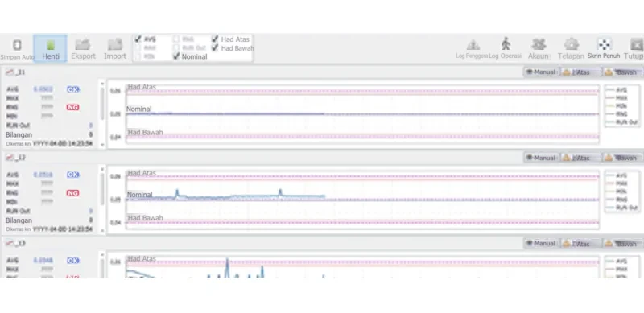Uncheck the Nominal checkbox
Image resolution: width=644 pixels, height=313 pixels.
tap(176, 56)
